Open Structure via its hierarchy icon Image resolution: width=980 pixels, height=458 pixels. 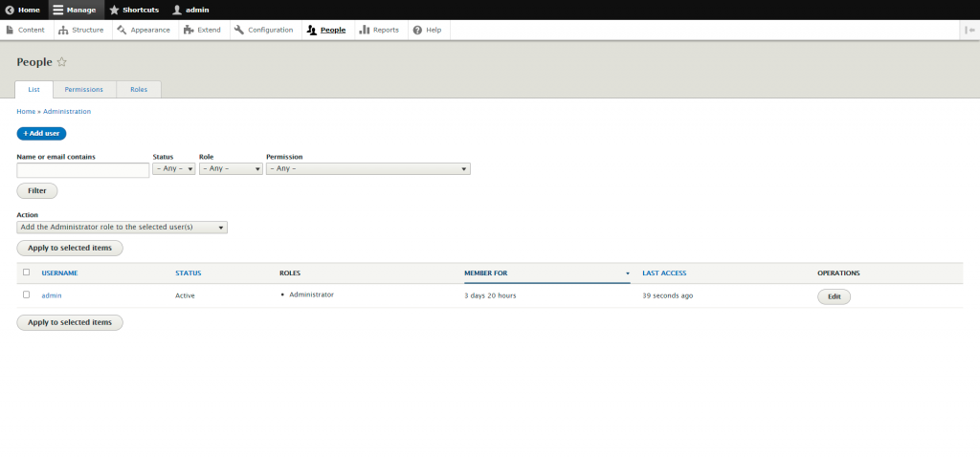coord(63,30)
